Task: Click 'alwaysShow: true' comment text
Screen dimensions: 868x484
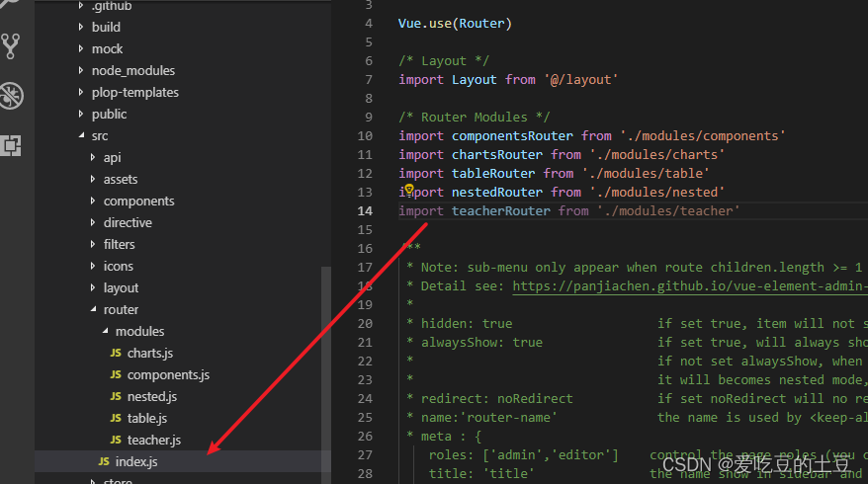Action: [x=481, y=343]
